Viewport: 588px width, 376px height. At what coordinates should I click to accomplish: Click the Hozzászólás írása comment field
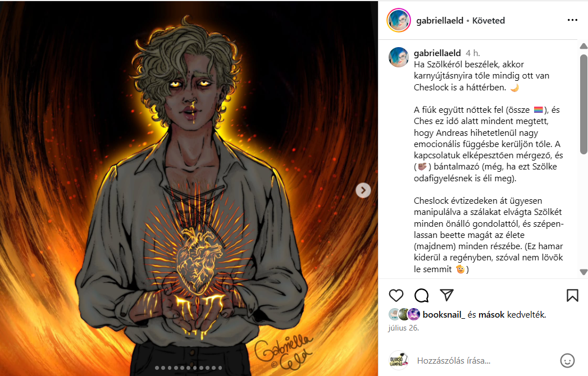484,361
